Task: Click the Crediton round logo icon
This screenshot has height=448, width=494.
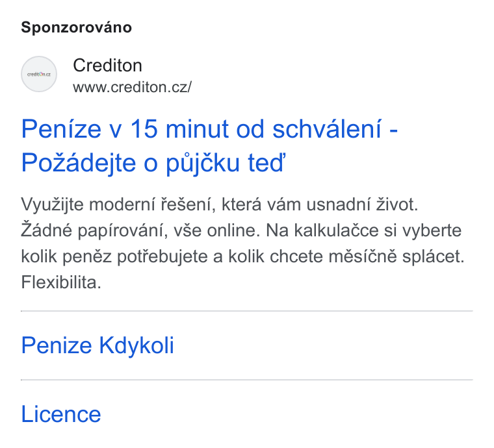Action: click(x=39, y=74)
